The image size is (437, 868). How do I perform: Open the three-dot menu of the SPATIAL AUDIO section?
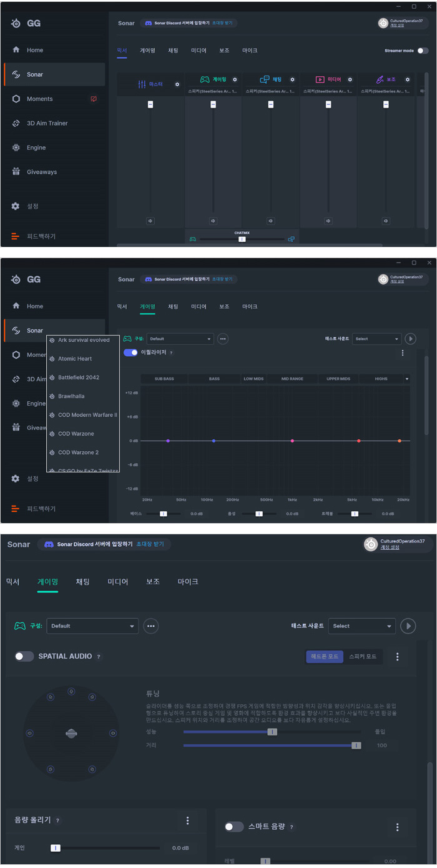point(398,657)
